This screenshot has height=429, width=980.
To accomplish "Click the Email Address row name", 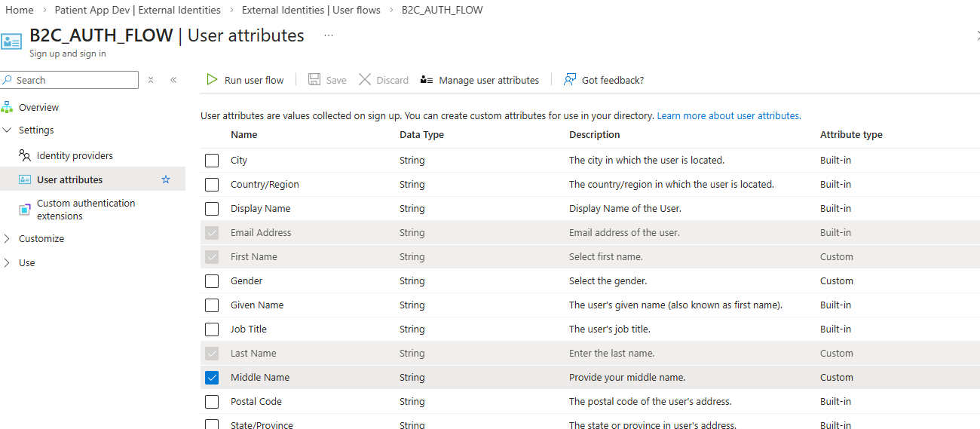I will [x=261, y=233].
